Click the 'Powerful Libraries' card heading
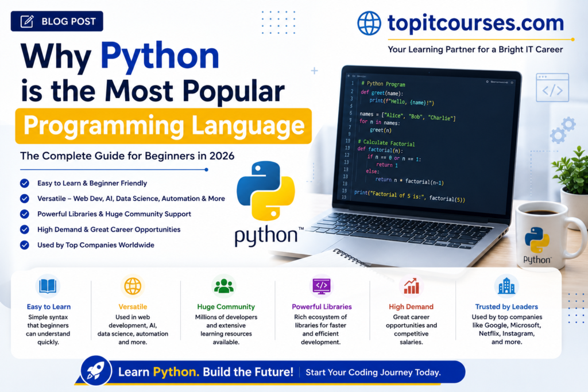Viewport: 588px width, 392px height. click(x=322, y=306)
